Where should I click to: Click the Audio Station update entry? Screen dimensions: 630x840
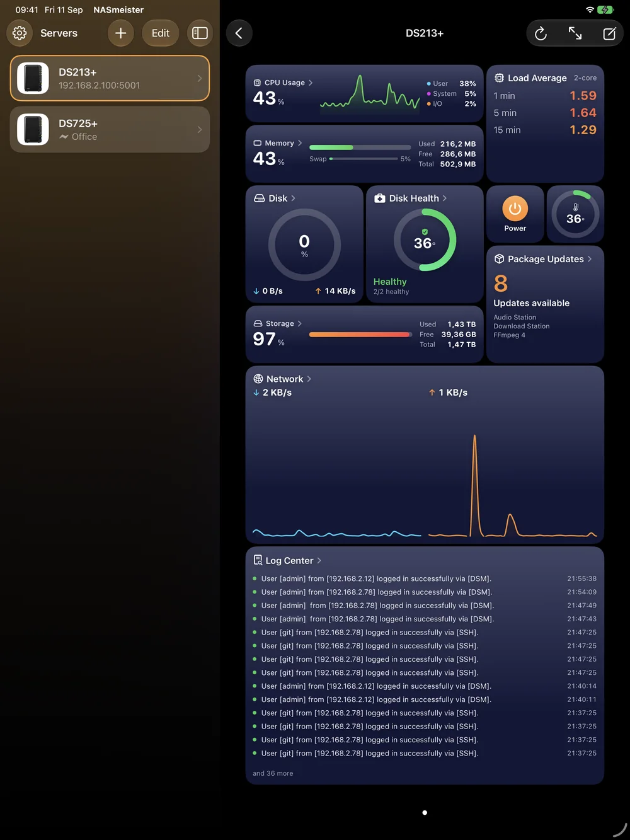(515, 318)
